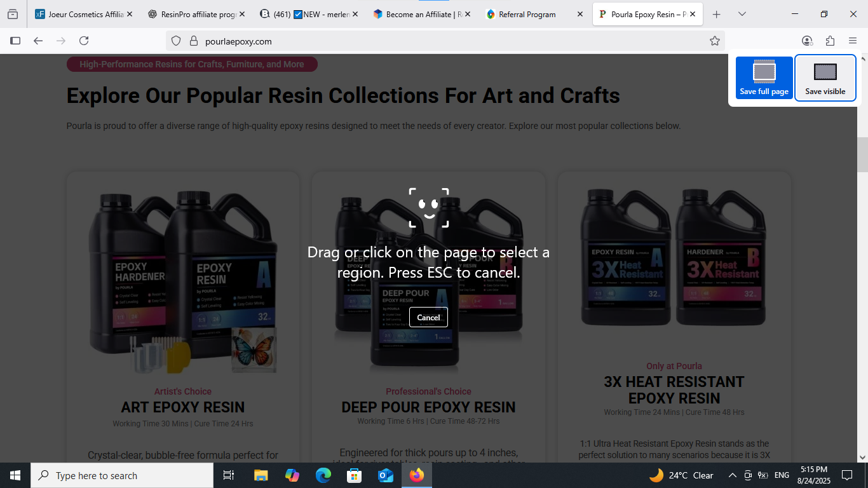Click the 3X HEAT RESISTANT EPOXY RESIN heading
This screenshot has height=488, width=868.
pyautogui.click(x=674, y=390)
